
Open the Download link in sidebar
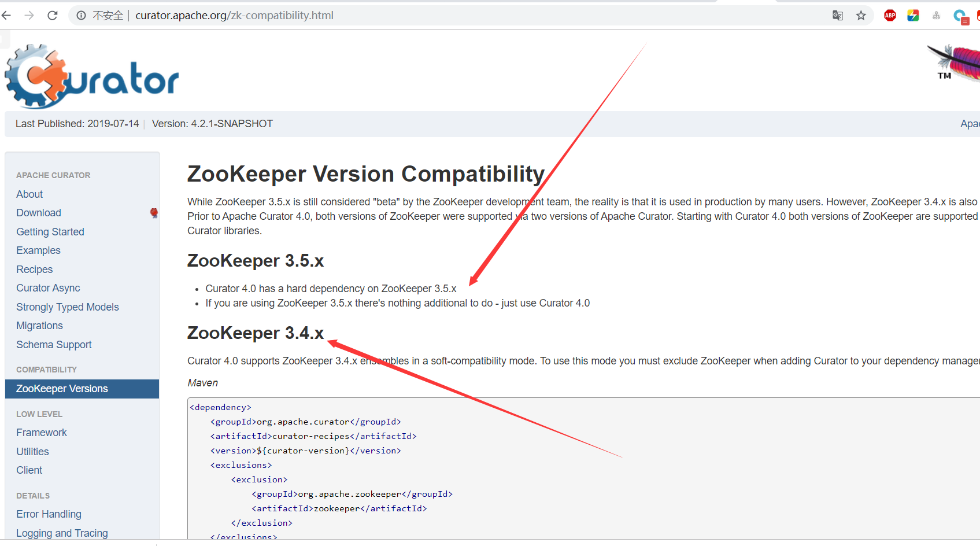pyautogui.click(x=39, y=213)
